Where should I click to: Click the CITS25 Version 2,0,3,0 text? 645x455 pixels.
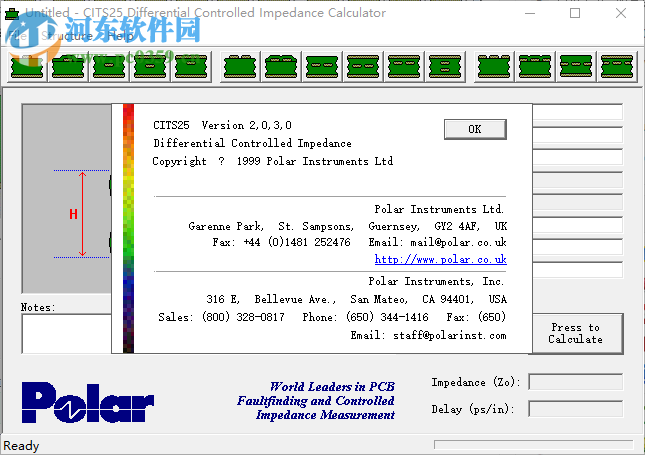pyautogui.click(x=223, y=125)
